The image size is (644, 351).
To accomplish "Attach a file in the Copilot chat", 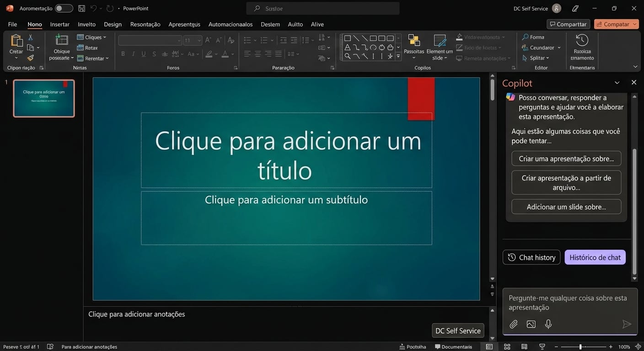I will [513, 324].
